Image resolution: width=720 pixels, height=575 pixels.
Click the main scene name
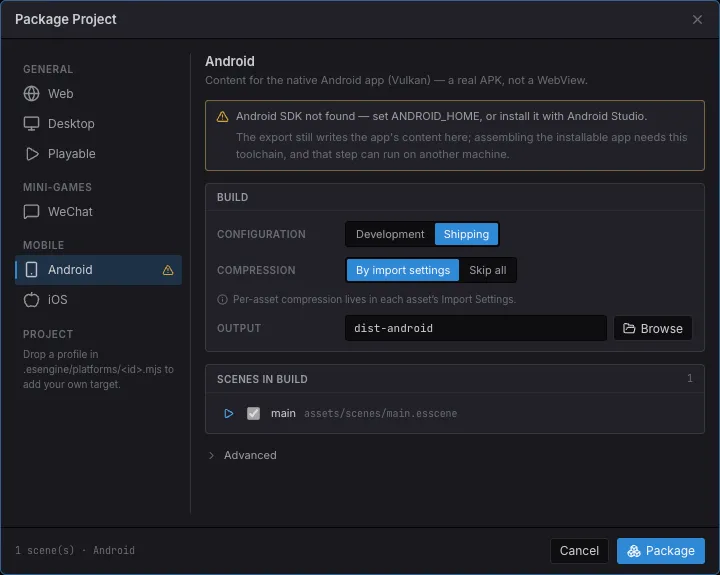(283, 413)
